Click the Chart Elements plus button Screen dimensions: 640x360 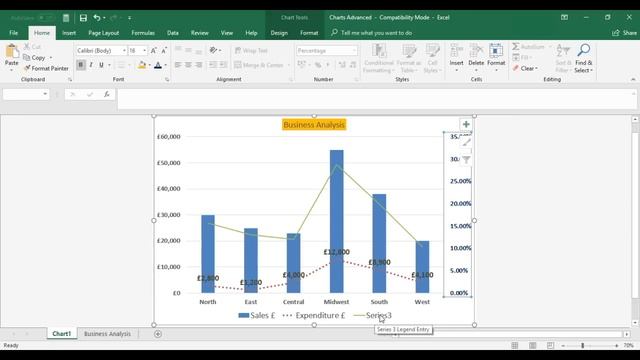[466, 124]
